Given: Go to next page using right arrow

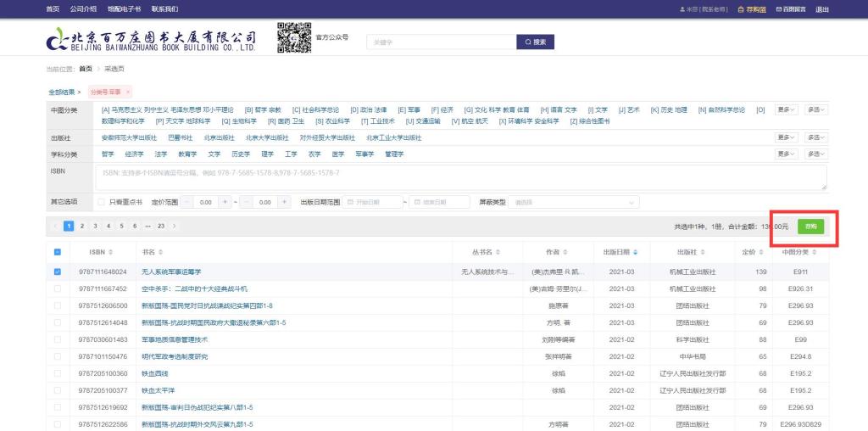Looking at the screenshot, I should pyautogui.click(x=175, y=226).
